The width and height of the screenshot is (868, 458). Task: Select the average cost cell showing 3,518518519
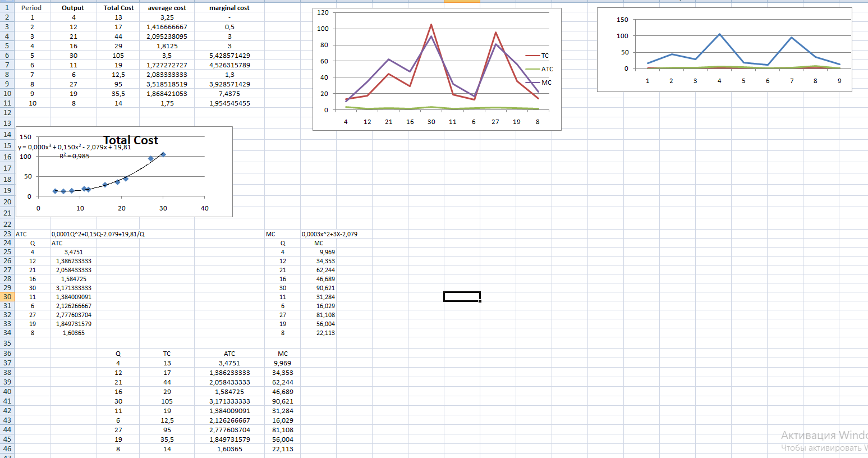[167, 84]
